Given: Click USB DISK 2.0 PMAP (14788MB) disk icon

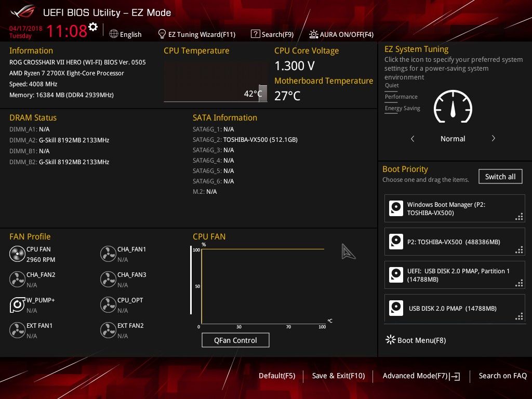Looking at the screenshot, I should 396,308.
